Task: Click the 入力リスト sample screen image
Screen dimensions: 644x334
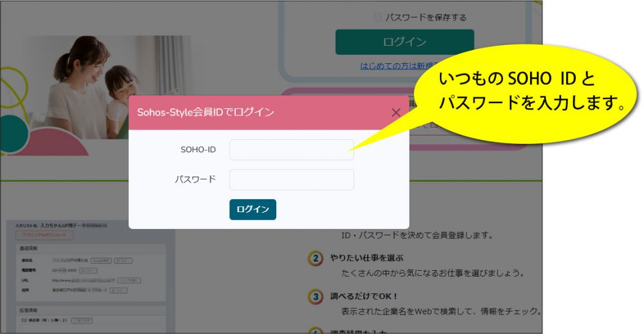Action: [90, 277]
